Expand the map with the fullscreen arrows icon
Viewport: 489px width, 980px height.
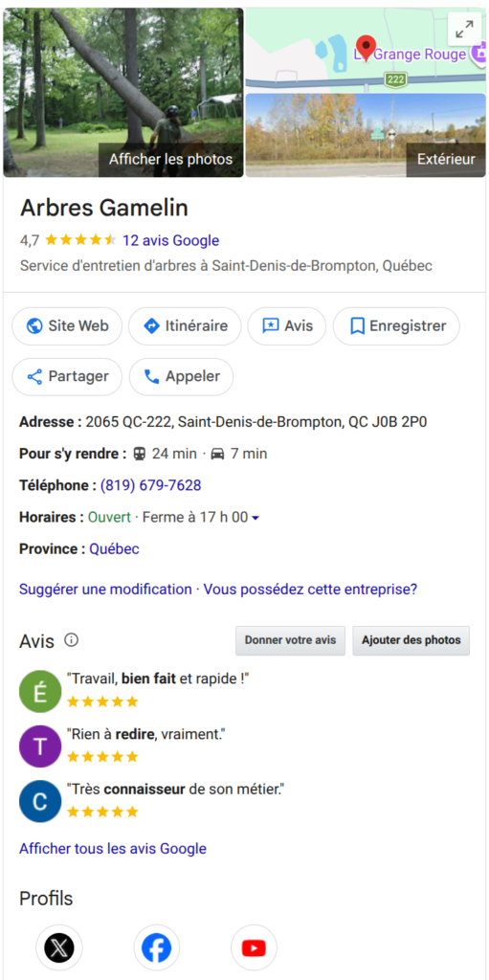click(x=465, y=29)
